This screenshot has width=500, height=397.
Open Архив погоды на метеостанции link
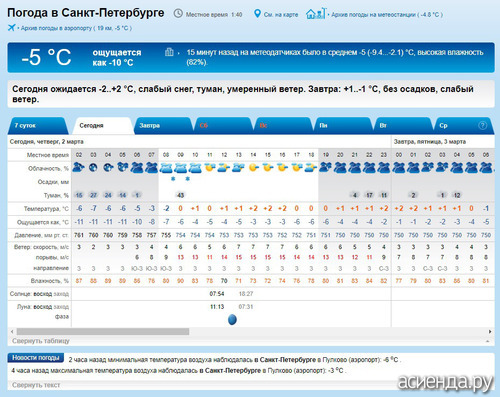tap(387, 15)
